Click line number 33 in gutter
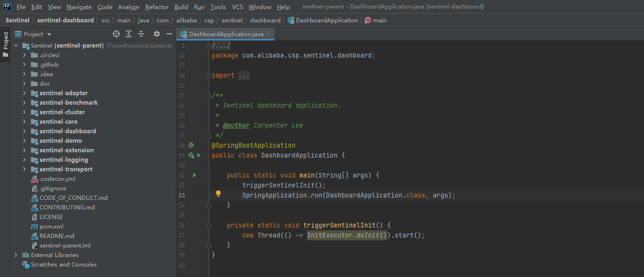Viewport: 644px width, 277px height. click(181, 195)
